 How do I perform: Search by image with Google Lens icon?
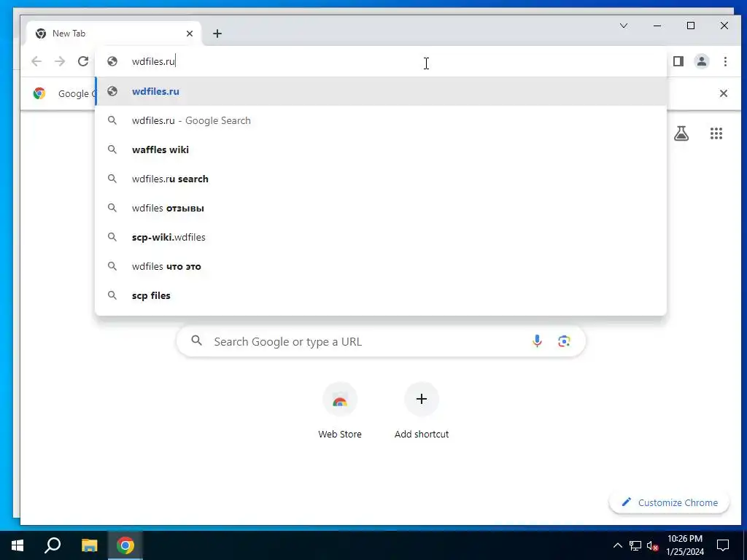pos(564,341)
